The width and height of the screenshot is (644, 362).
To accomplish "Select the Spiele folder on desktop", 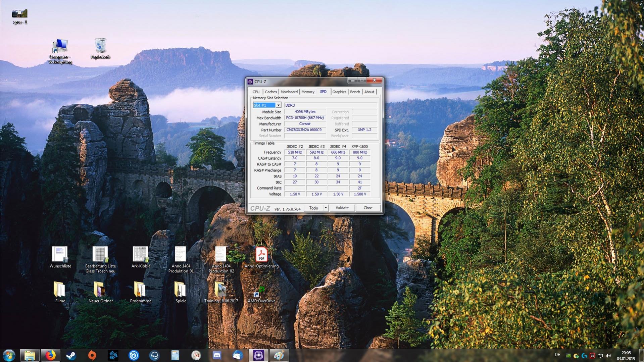I will coord(181,293).
